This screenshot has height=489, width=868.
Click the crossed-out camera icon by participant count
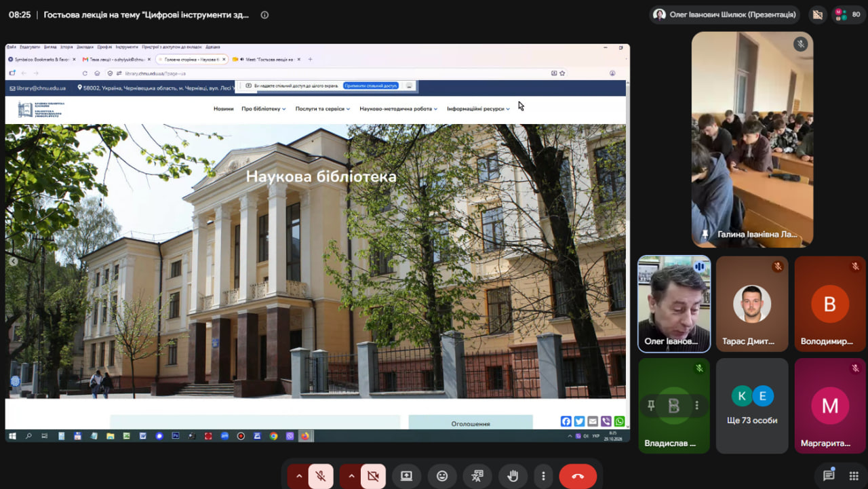coord(818,14)
